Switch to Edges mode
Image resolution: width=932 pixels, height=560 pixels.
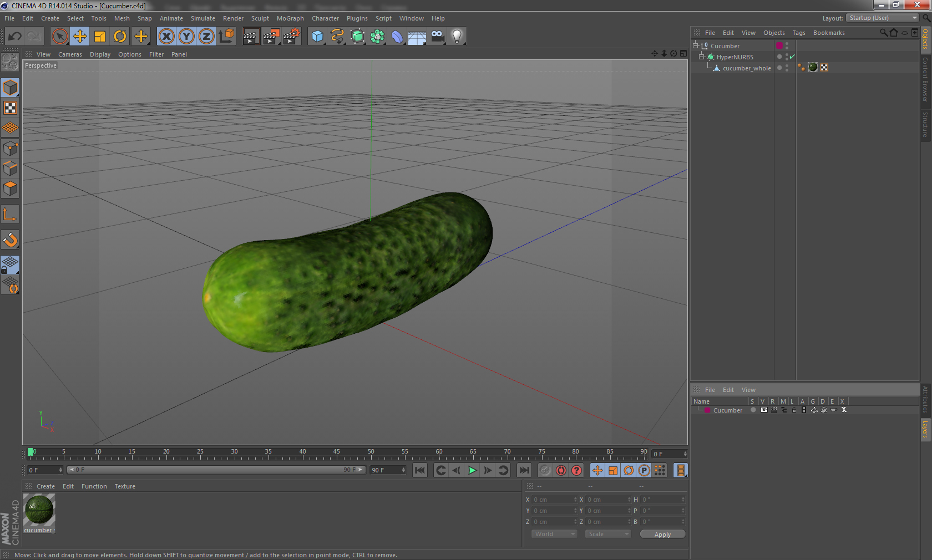[10, 168]
